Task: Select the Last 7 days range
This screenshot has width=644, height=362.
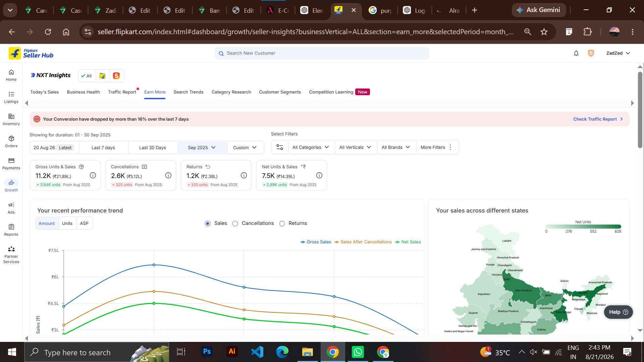Action: pyautogui.click(x=103, y=147)
